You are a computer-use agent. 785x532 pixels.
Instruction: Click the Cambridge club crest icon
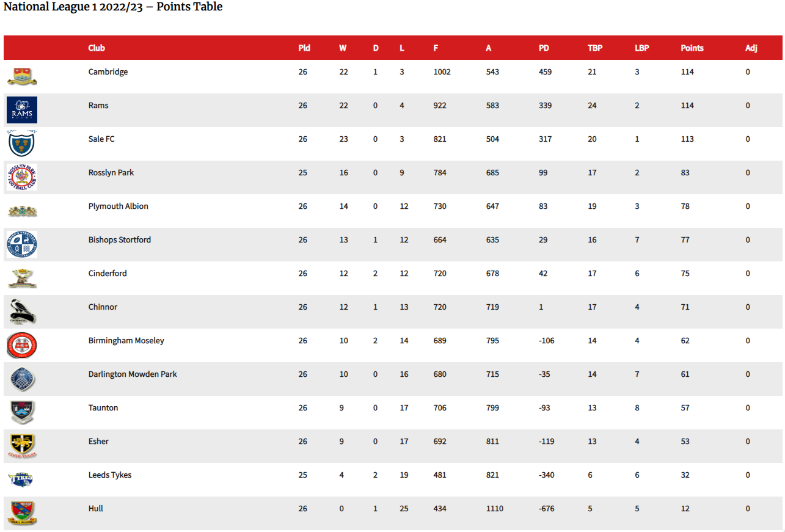(x=22, y=76)
